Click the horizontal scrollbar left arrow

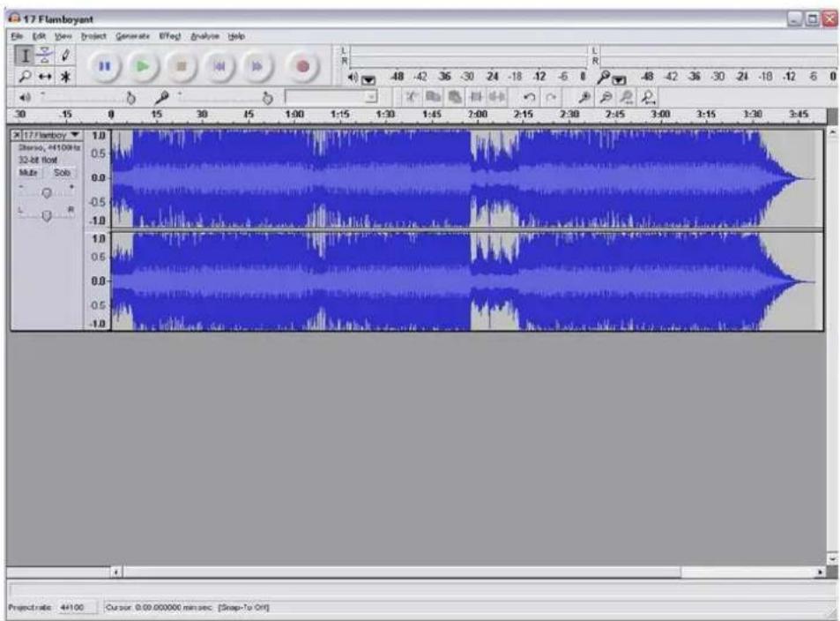point(116,572)
